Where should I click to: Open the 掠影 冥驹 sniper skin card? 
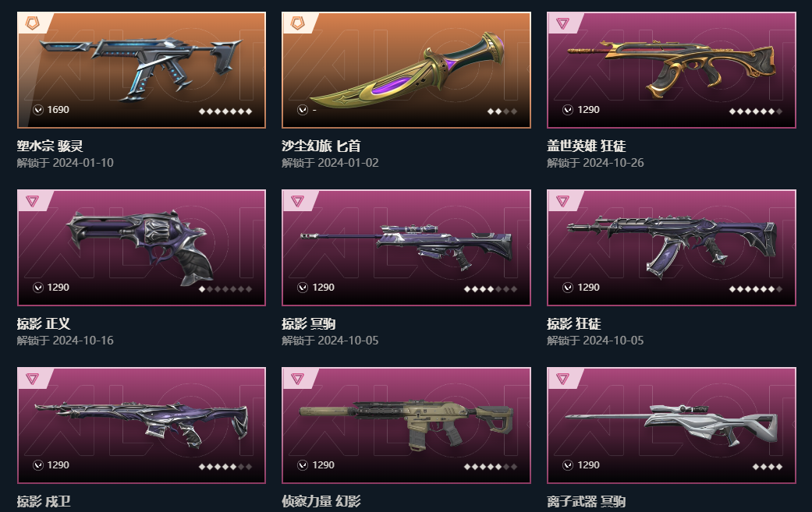click(406, 248)
